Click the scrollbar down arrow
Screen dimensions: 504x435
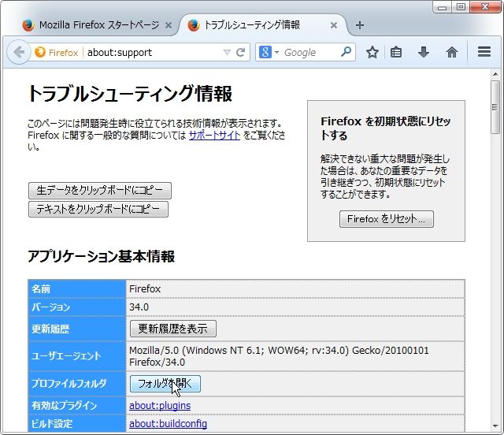495,426
